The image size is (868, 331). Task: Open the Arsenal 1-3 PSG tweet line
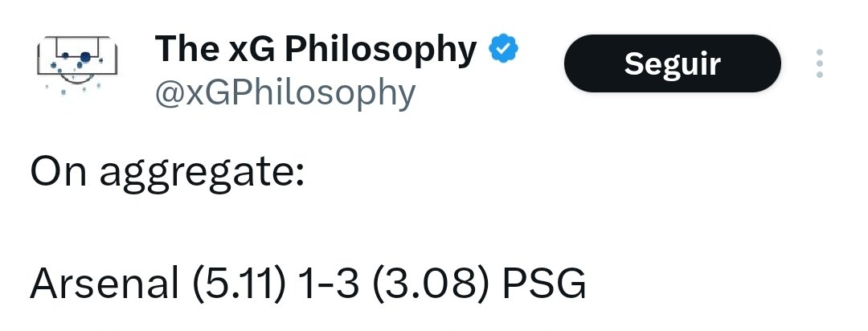pyautogui.click(x=308, y=284)
